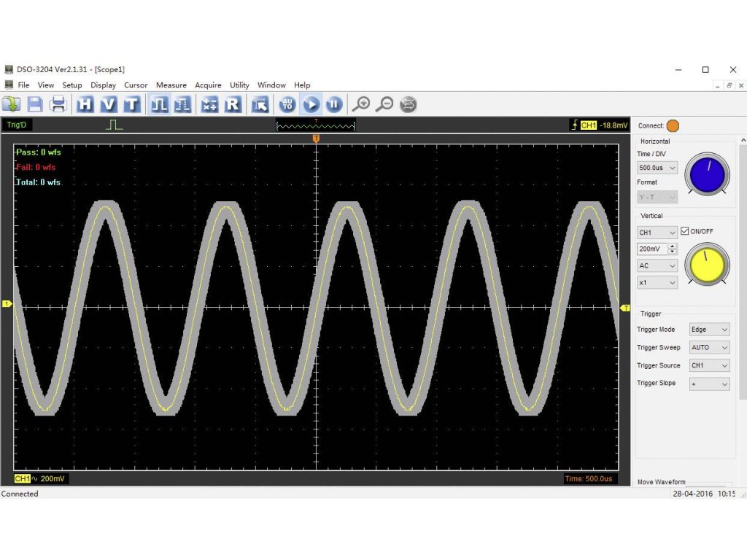Toggle the CH1 ON/OFF checkbox
Screen dimensions: 747x560
point(684,231)
